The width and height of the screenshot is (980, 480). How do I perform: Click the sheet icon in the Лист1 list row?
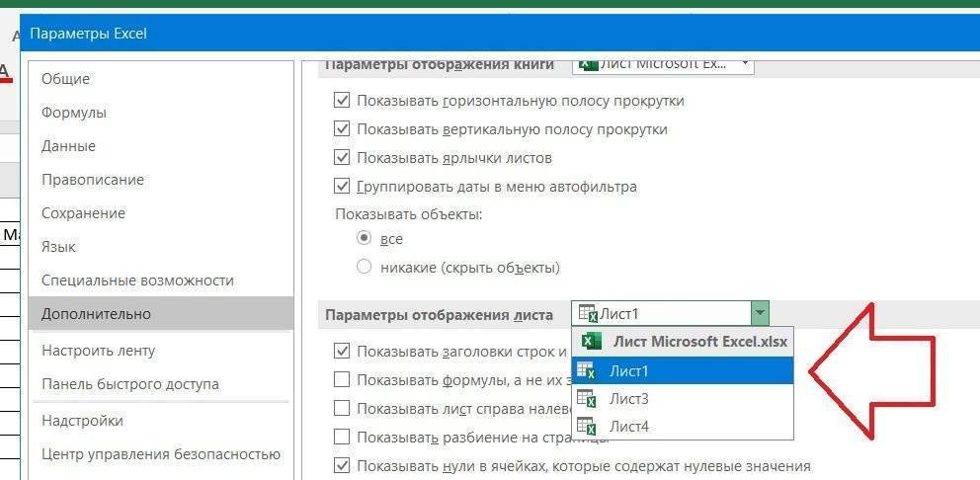[586, 371]
